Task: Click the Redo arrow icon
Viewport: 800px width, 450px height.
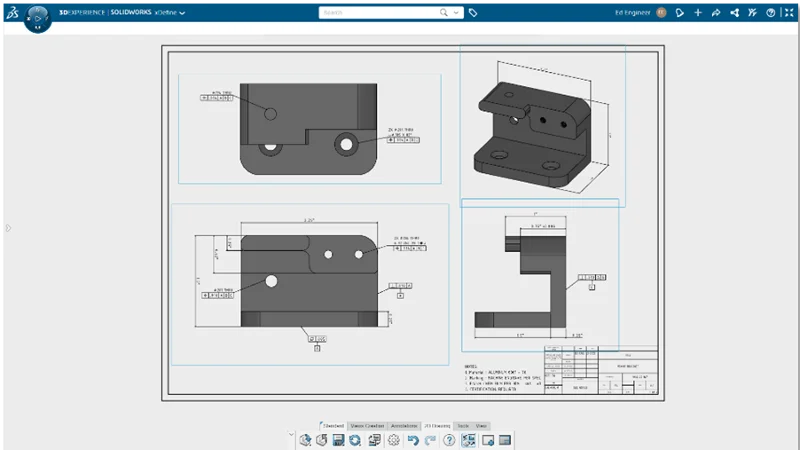Action: [430, 440]
